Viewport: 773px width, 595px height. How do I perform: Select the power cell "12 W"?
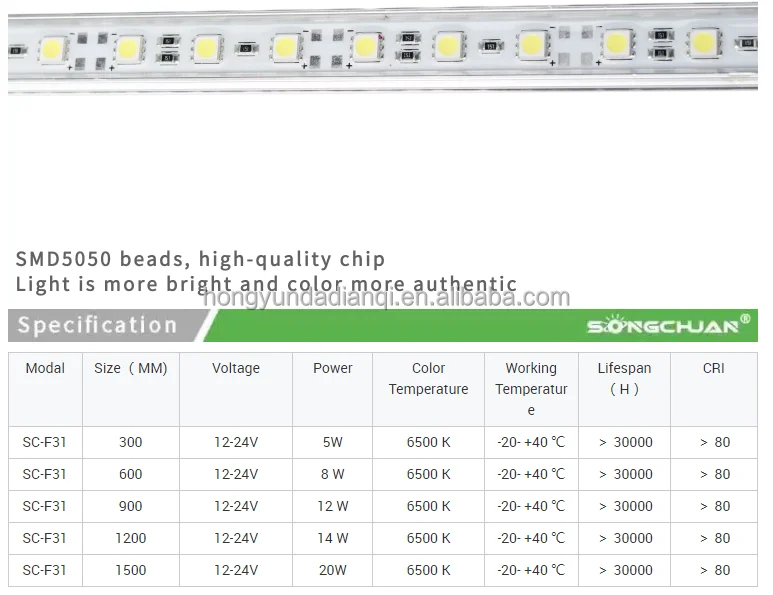point(333,506)
